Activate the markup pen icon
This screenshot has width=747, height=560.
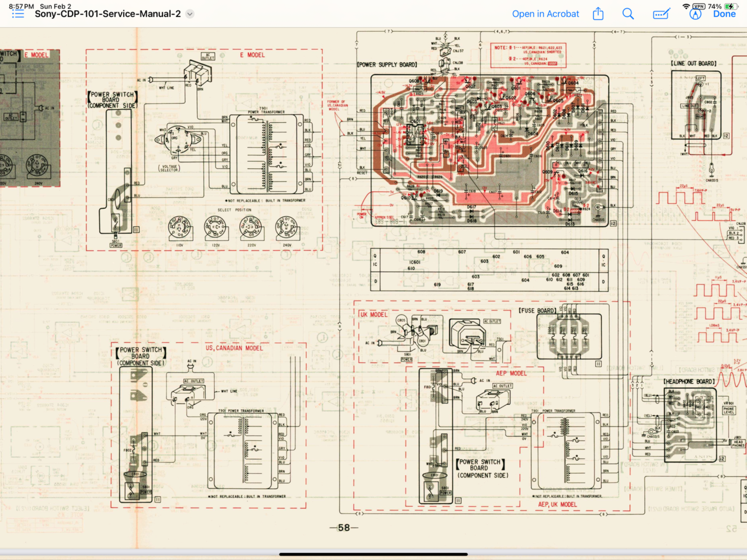695,14
